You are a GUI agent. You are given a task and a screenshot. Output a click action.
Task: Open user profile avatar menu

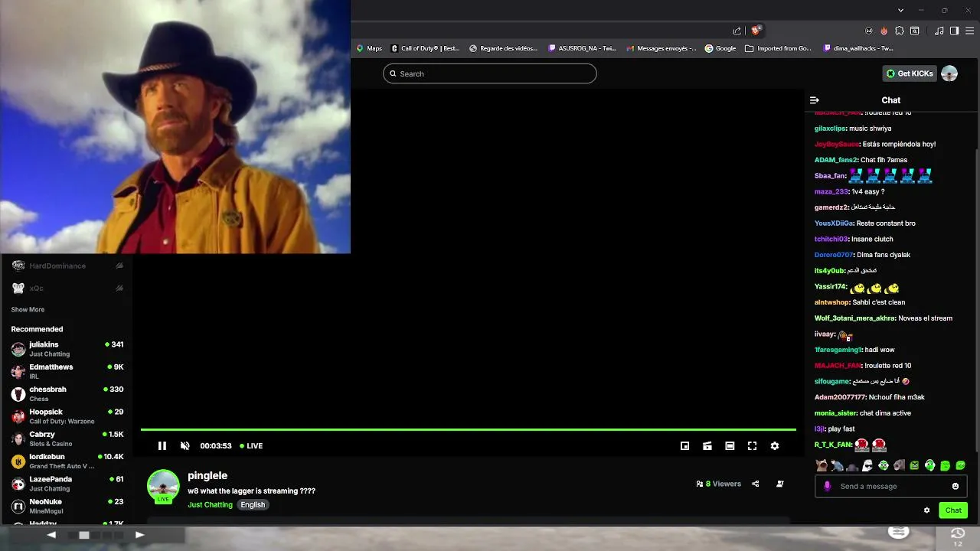[x=949, y=73]
